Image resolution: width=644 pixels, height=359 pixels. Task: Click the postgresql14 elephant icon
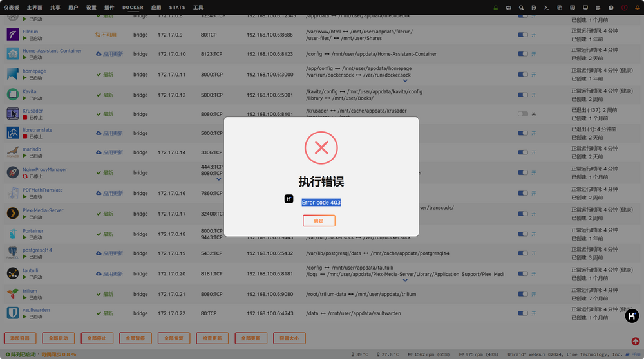(x=13, y=253)
